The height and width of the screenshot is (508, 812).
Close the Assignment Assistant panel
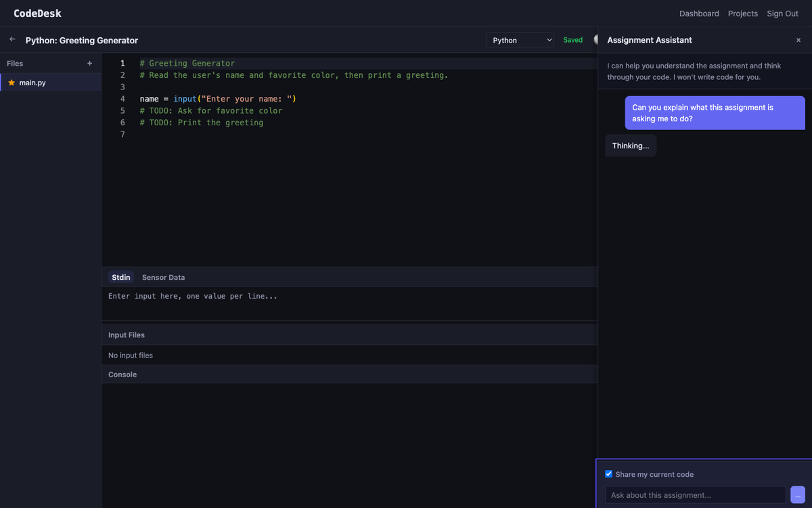click(798, 41)
